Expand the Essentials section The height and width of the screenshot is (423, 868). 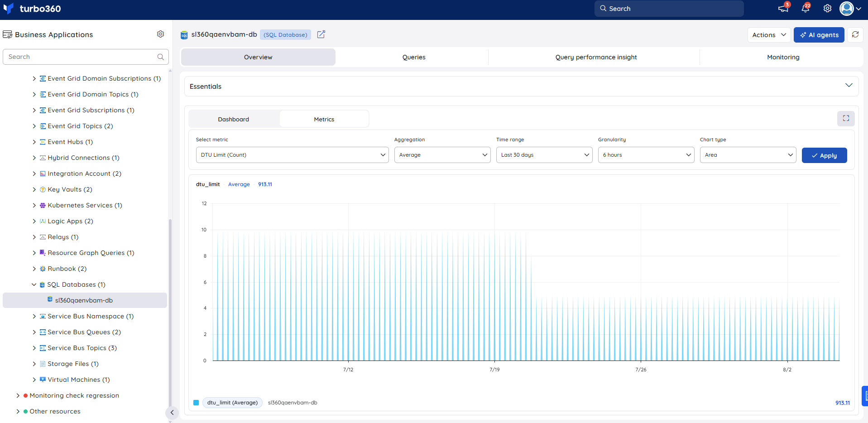pos(849,86)
